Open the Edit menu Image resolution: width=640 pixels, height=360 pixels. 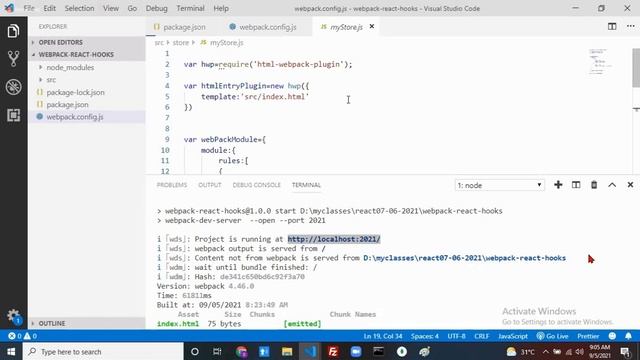[x=49, y=8]
